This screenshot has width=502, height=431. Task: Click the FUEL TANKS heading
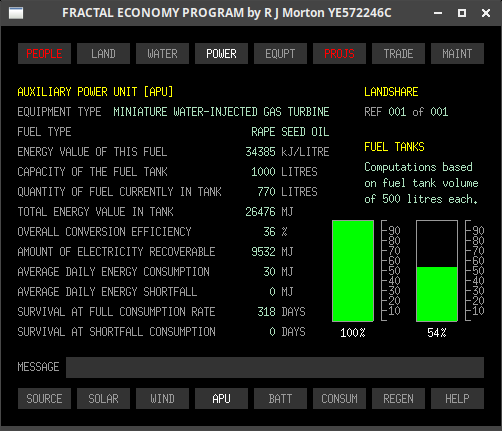point(394,147)
